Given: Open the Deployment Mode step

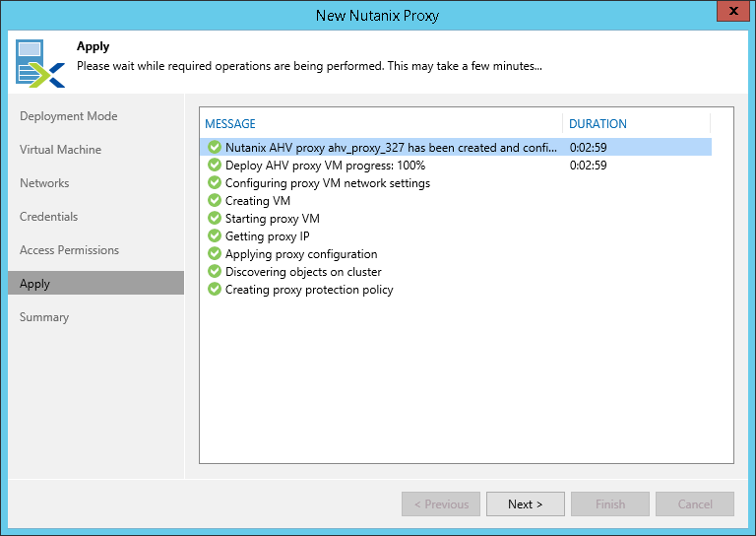Looking at the screenshot, I should tap(69, 116).
